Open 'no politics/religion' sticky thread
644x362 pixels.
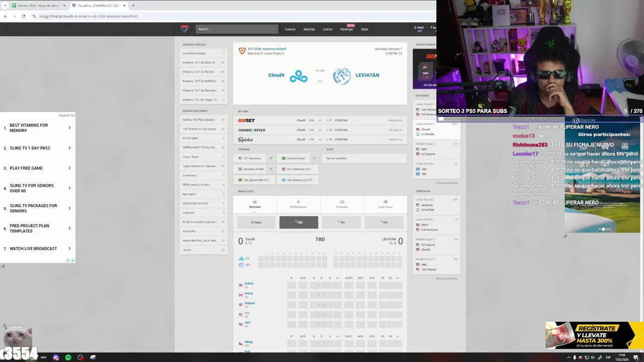click(203, 53)
